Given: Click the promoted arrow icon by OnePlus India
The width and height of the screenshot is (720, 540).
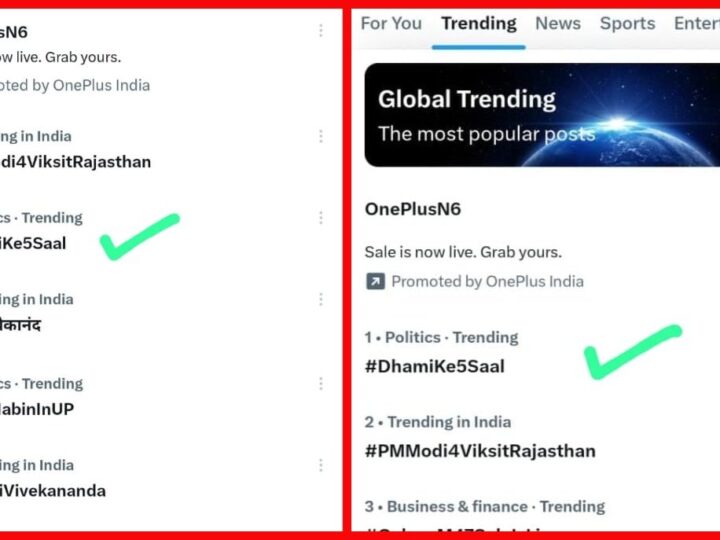Looking at the screenshot, I should click(375, 281).
